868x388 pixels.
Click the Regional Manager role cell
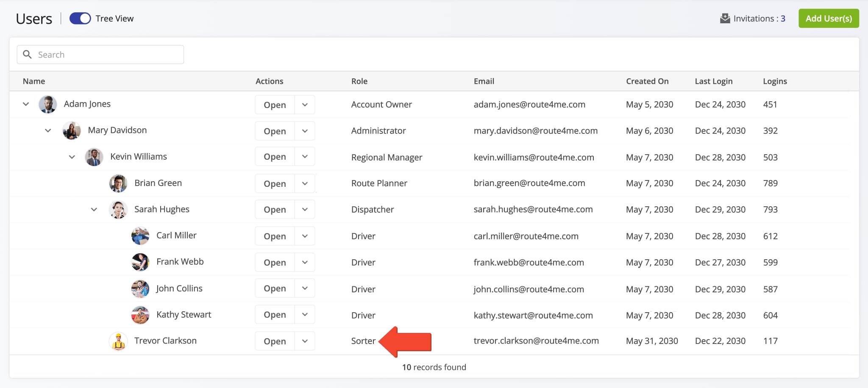[x=387, y=158]
